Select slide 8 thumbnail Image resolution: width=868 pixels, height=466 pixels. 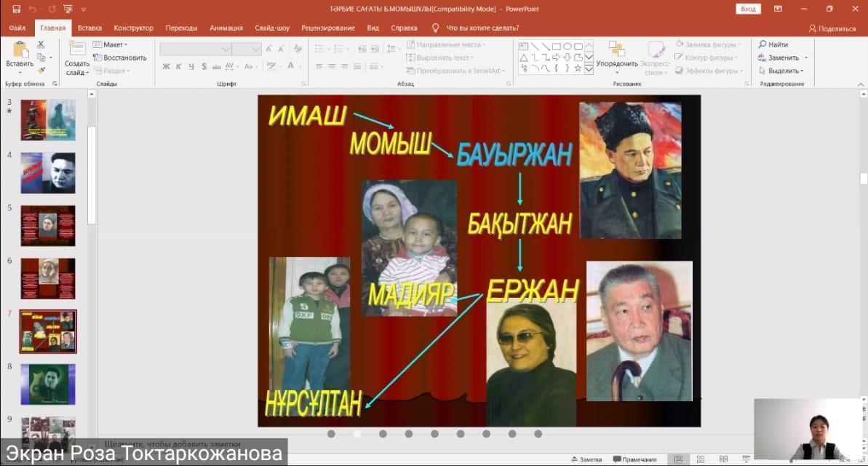pos(48,384)
